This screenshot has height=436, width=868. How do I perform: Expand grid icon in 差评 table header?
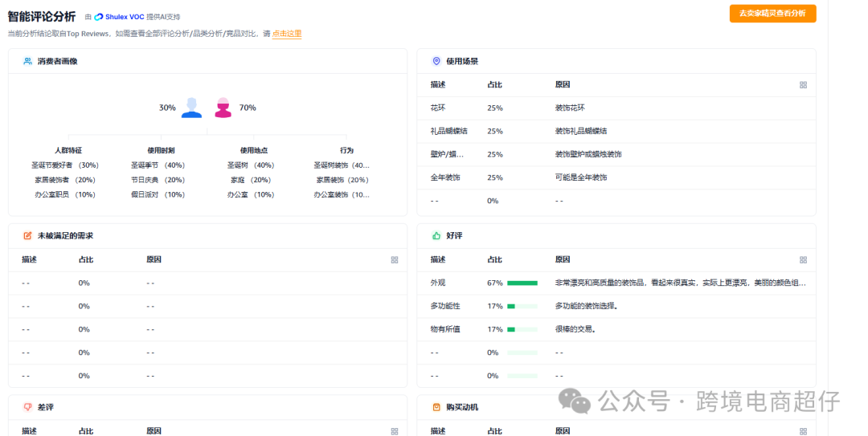pos(395,431)
